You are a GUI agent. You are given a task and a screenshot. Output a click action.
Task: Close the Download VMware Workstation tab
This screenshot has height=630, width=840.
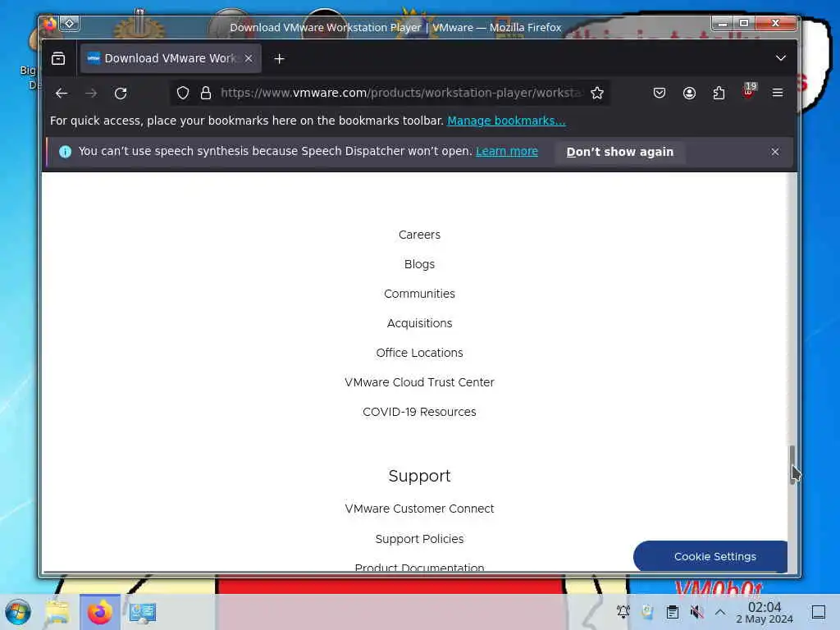pyautogui.click(x=249, y=58)
